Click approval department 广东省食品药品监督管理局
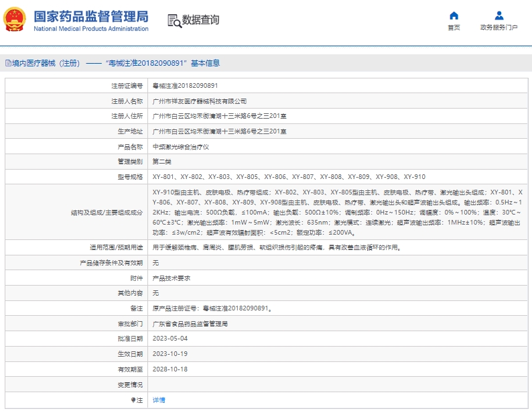 pyautogui.click(x=190, y=324)
